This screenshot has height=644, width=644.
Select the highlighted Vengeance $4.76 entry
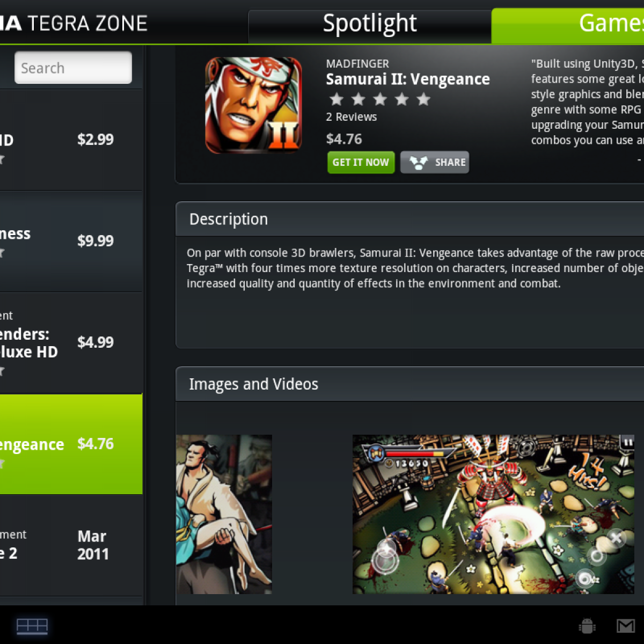(71, 444)
